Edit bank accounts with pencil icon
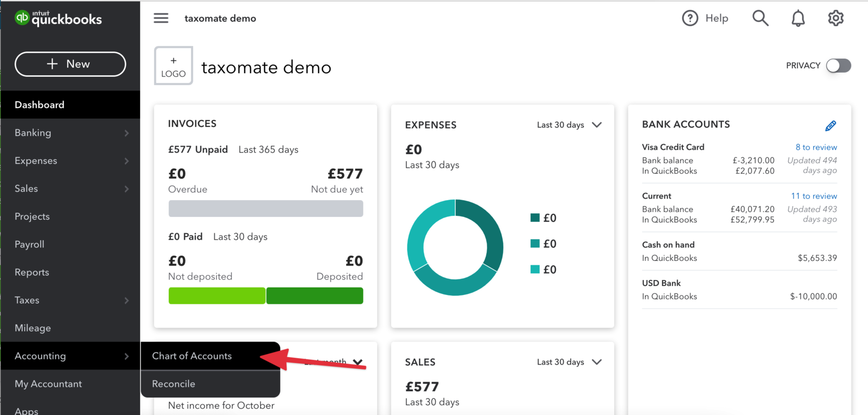868x415 pixels. [x=831, y=126]
